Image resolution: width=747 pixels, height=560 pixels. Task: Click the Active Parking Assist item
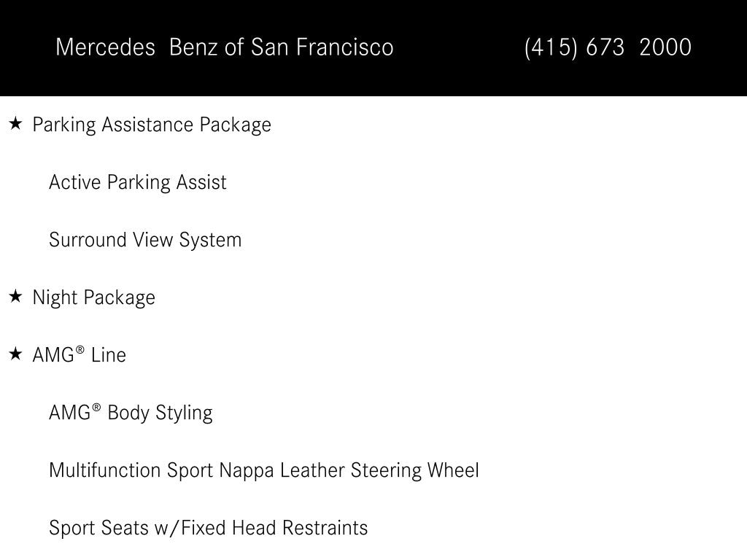coord(138,183)
